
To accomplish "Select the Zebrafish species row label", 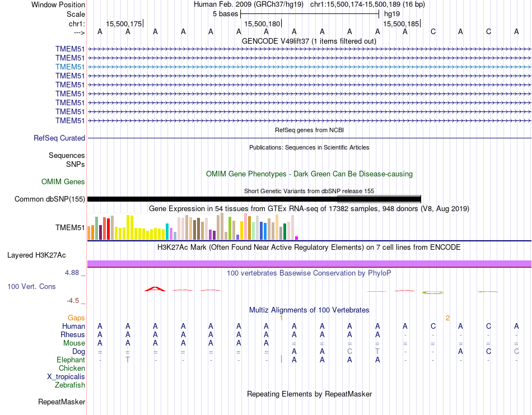I will pyautogui.click(x=70, y=385).
